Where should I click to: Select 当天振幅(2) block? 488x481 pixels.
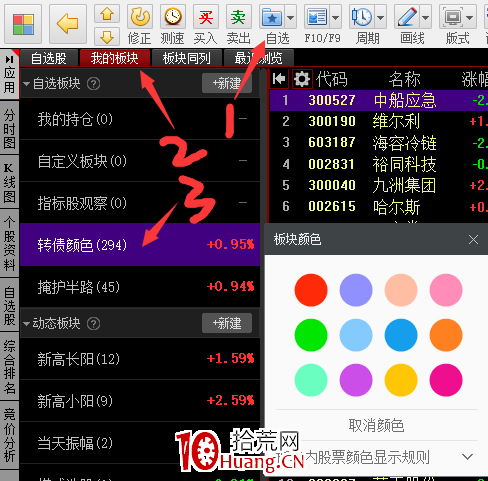pos(140,443)
